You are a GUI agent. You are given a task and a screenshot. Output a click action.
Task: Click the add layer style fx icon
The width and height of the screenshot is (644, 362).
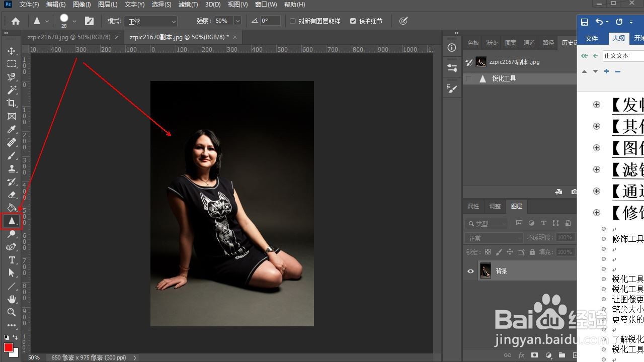[521, 355]
